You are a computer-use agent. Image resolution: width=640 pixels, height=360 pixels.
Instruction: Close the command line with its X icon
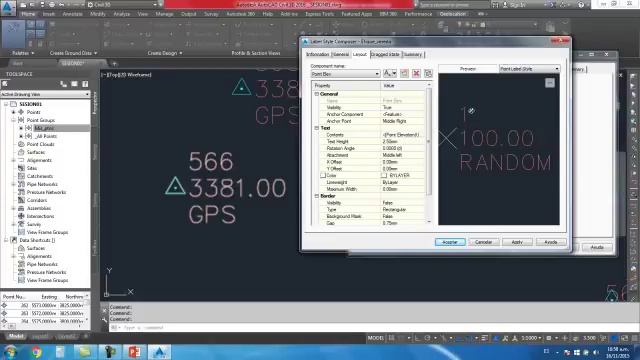pyautogui.click(x=104, y=311)
